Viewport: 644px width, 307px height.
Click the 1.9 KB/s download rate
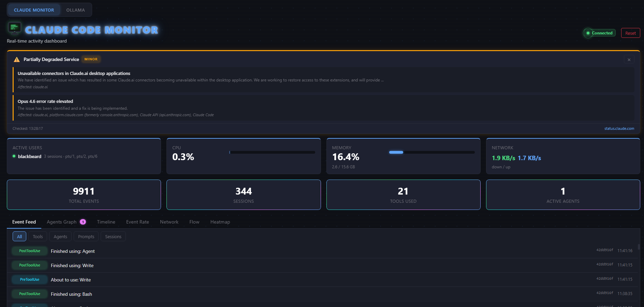pyautogui.click(x=503, y=158)
